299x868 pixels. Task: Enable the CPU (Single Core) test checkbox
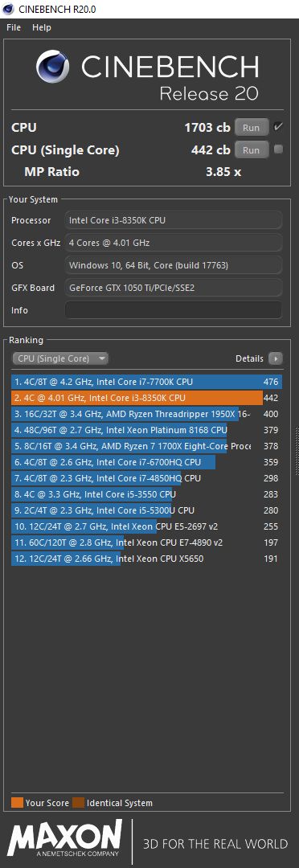[278, 149]
